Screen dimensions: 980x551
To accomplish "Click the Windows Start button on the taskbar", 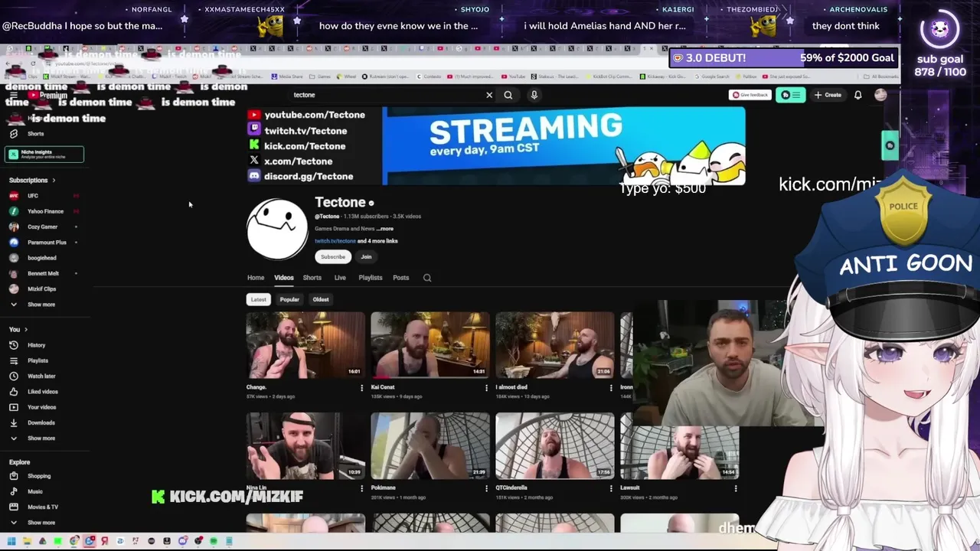I will pyautogui.click(x=11, y=541).
